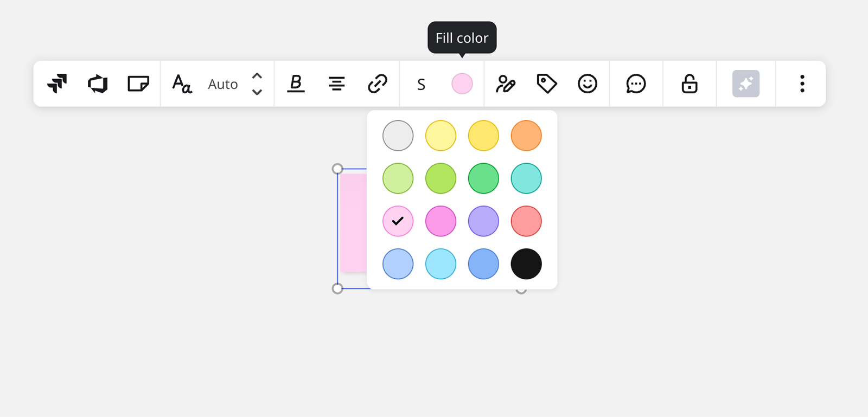Click the pink sticky note on canvas
Viewport: 868px width, 417px height.
pos(353,222)
